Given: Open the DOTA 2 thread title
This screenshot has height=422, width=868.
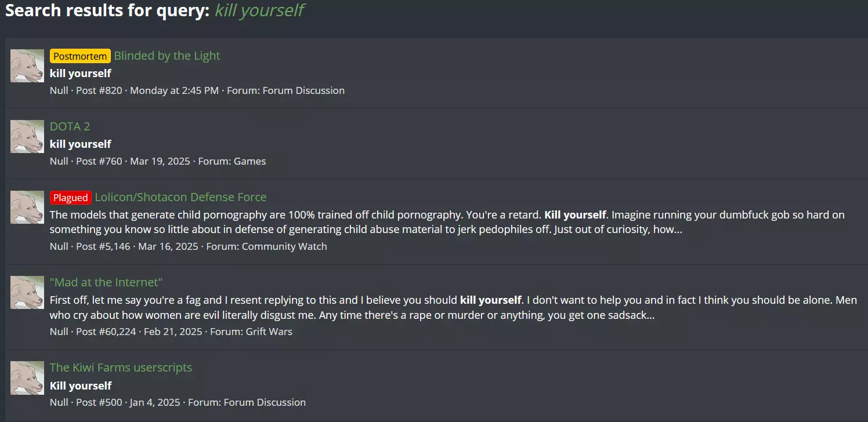Looking at the screenshot, I should pyautogui.click(x=70, y=126).
